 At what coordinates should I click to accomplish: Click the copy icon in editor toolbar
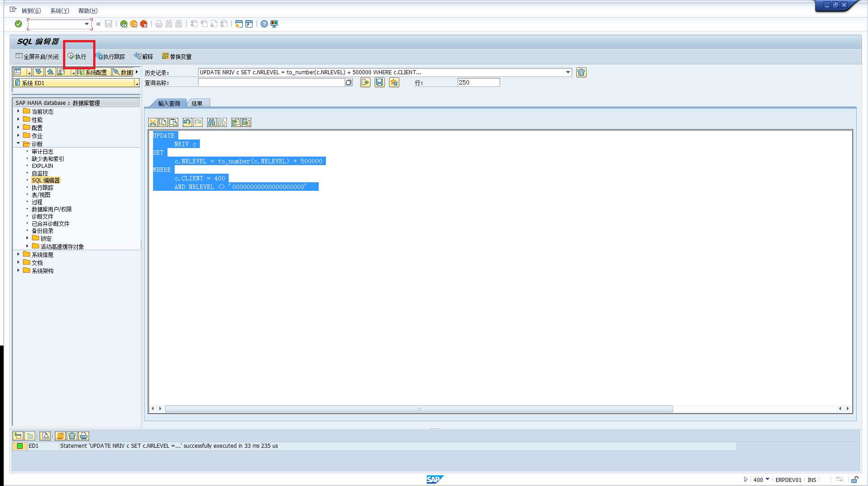click(x=163, y=122)
